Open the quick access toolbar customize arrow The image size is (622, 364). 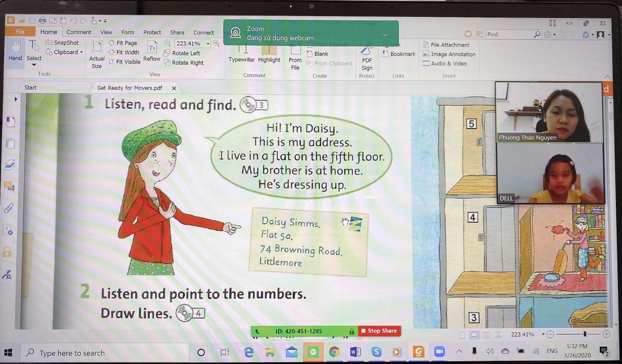coord(105,21)
